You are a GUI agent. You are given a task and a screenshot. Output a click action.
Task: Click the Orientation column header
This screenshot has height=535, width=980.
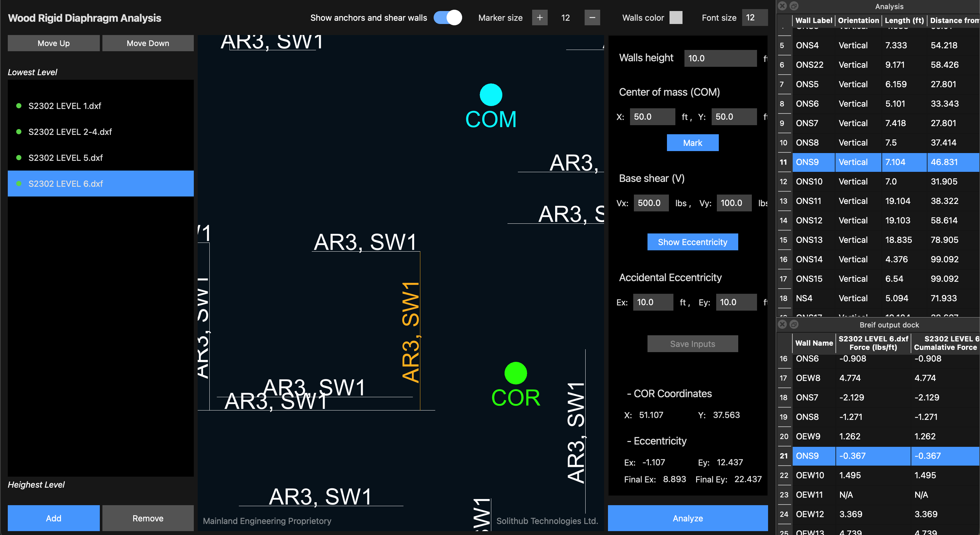[x=858, y=20]
